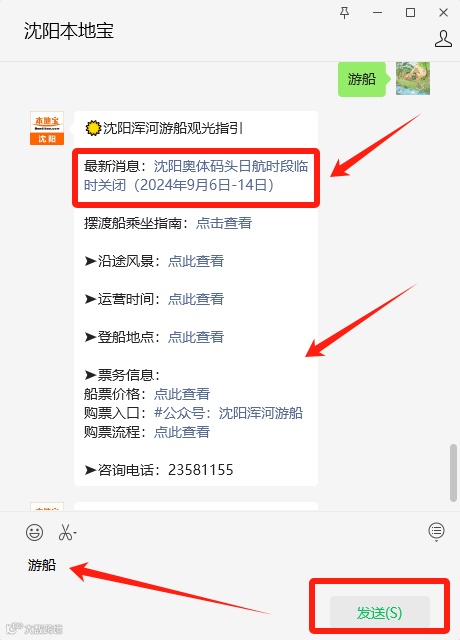Open #公众号：沈阳浑河游船 link
Viewport: 460px width, 640px height.
coord(228,413)
